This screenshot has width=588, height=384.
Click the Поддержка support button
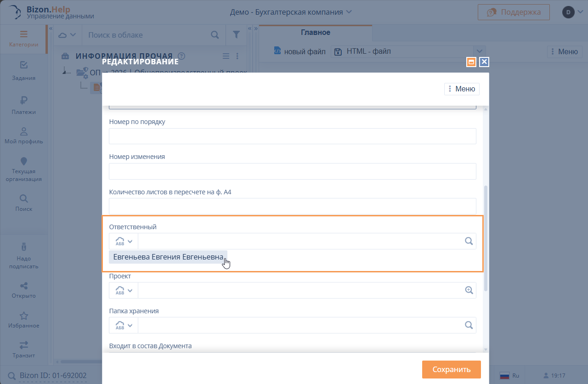514,12
